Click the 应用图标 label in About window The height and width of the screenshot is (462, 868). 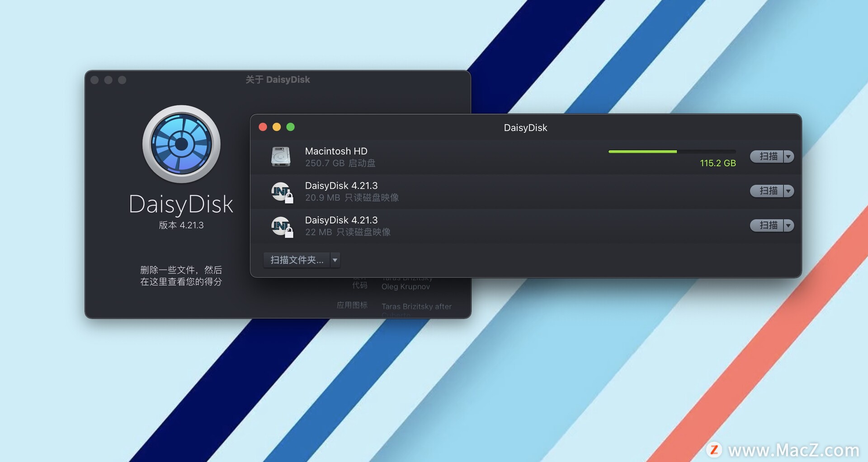[x=352, y=305]
